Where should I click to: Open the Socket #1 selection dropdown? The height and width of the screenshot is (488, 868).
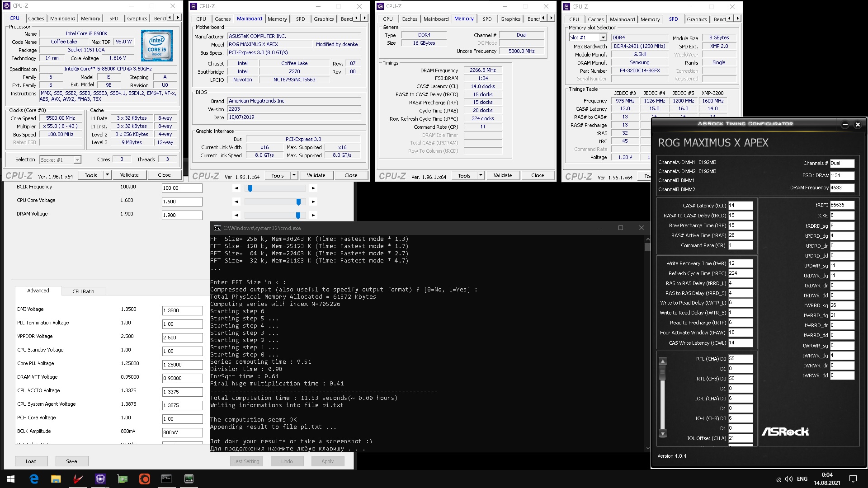click(x=77, y=160)
